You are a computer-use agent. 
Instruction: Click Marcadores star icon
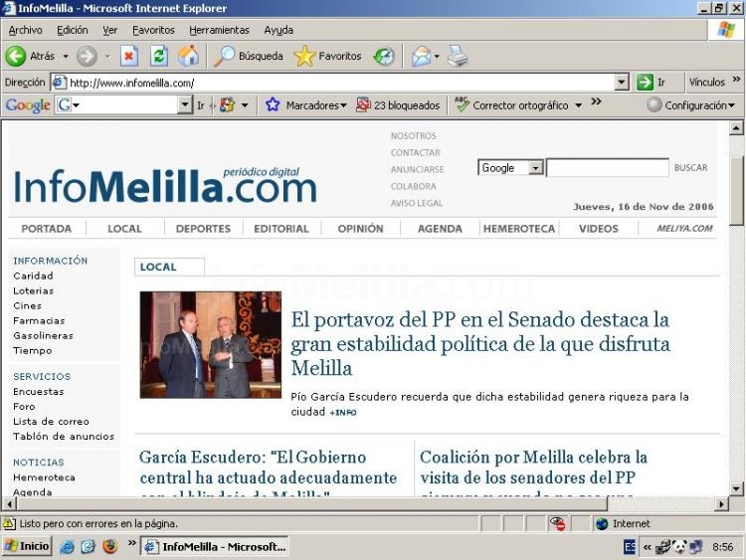tap(273, 104)
